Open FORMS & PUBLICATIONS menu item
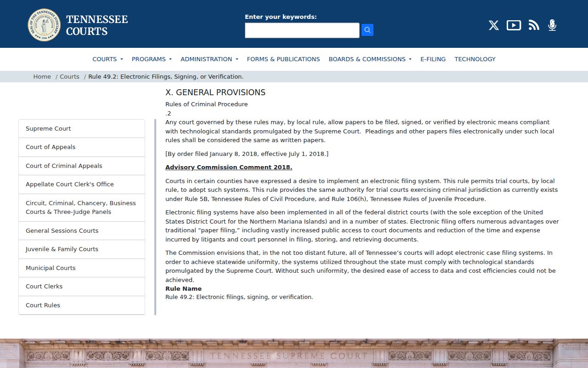 [x=283, y=59]
